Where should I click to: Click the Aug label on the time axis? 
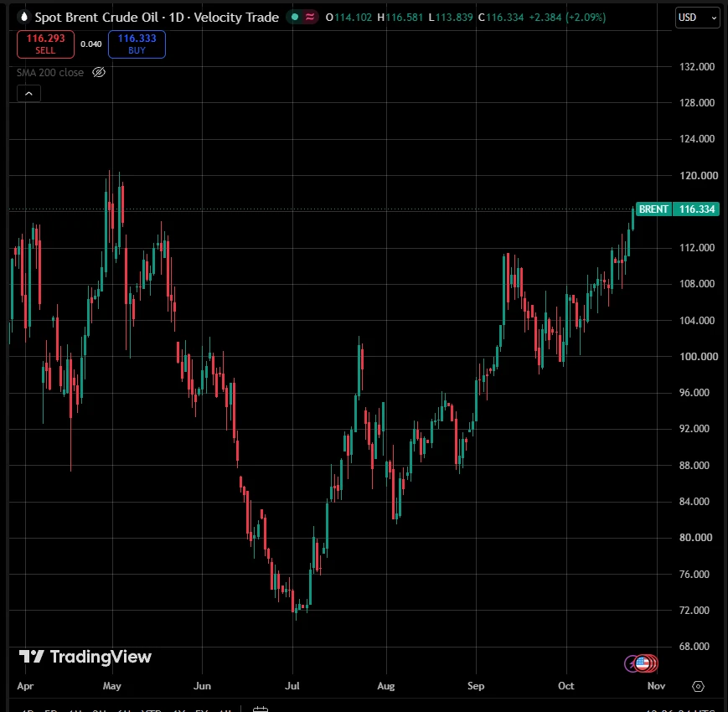(x=386, y=686)
